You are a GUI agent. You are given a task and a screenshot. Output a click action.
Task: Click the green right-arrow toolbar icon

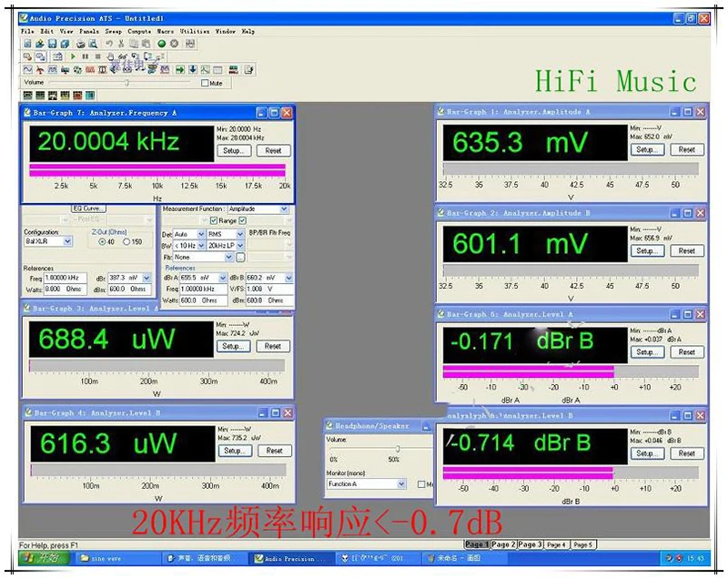179,70
